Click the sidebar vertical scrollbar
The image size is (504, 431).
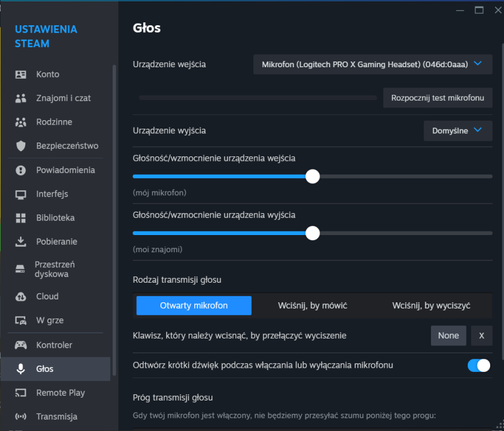click(114, 220)
